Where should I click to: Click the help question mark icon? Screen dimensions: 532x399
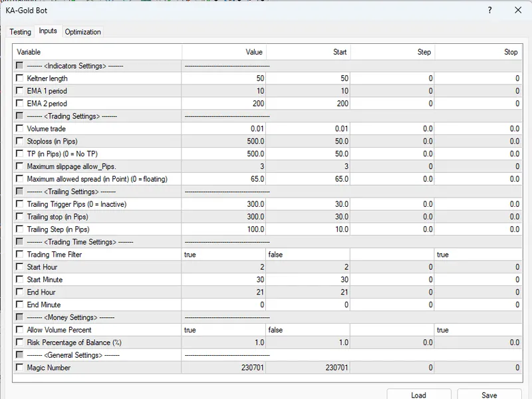[489, 10]
